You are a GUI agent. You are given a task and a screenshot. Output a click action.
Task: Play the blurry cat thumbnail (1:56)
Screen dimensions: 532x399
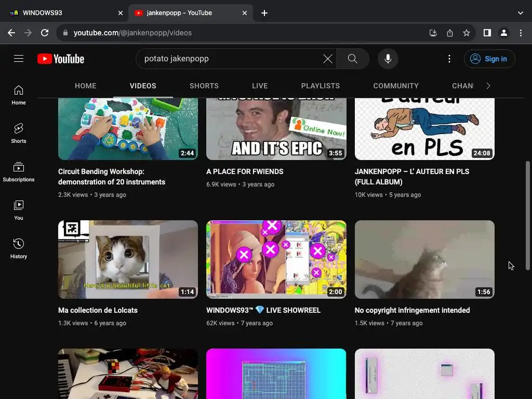click(424, 260)
